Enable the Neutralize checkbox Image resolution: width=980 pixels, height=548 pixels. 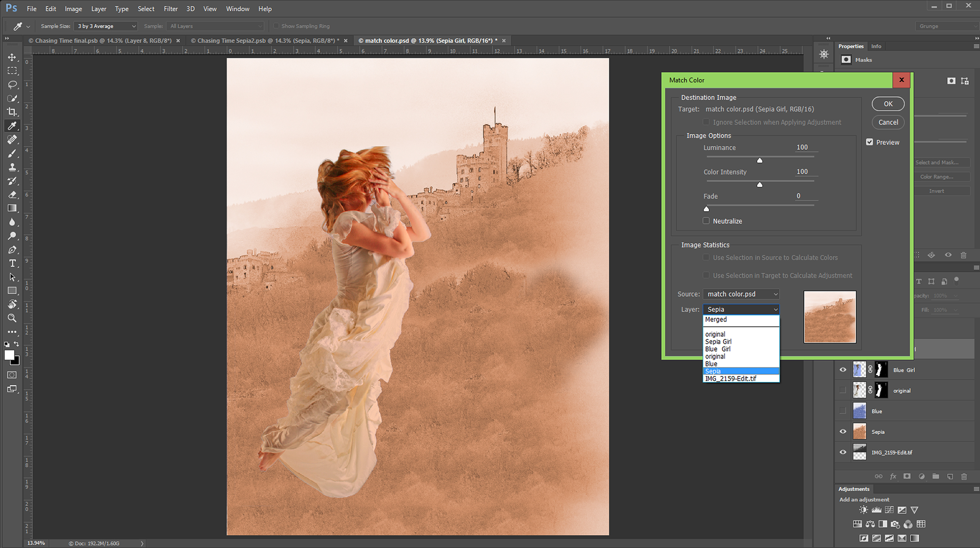point(706,221)
